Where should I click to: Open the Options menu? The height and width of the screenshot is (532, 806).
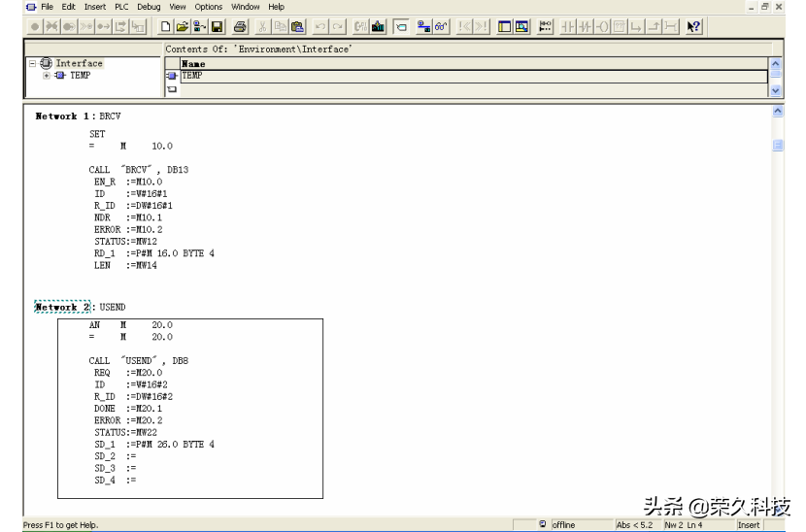[208, 7]
